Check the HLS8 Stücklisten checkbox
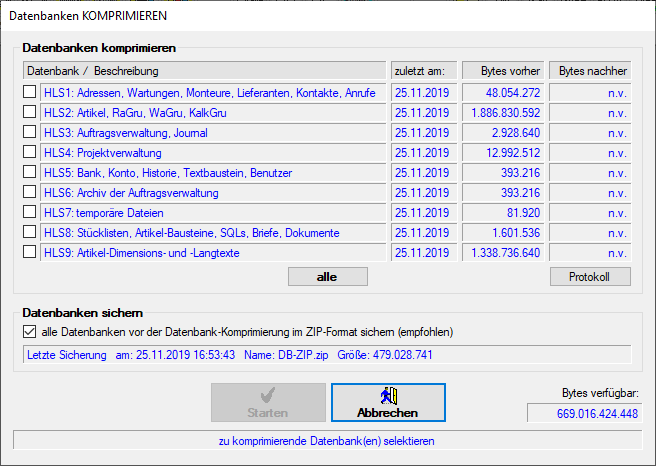 [x=30, y=233]
